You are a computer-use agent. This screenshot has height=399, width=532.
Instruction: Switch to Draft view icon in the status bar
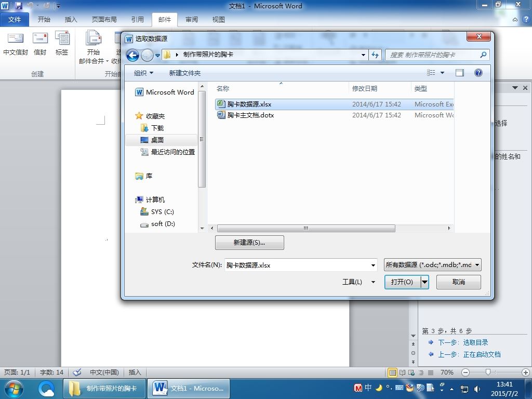[x=431, y=373]
